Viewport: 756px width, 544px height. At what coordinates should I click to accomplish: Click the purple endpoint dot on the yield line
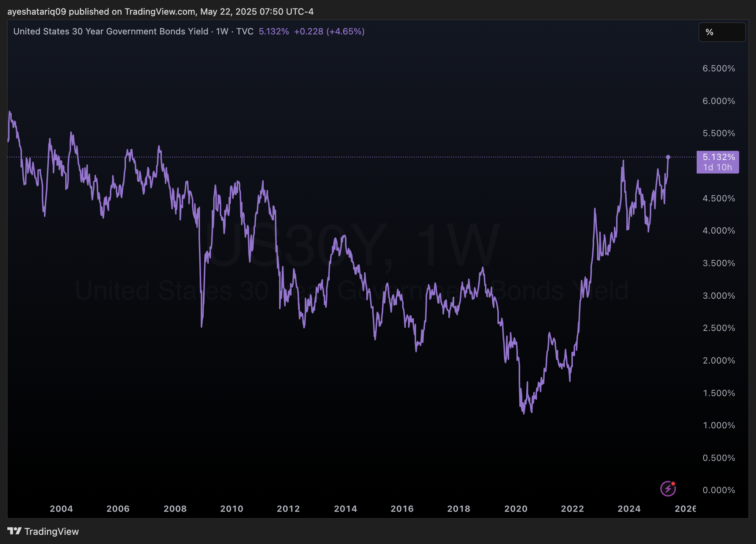coord(668,157)
